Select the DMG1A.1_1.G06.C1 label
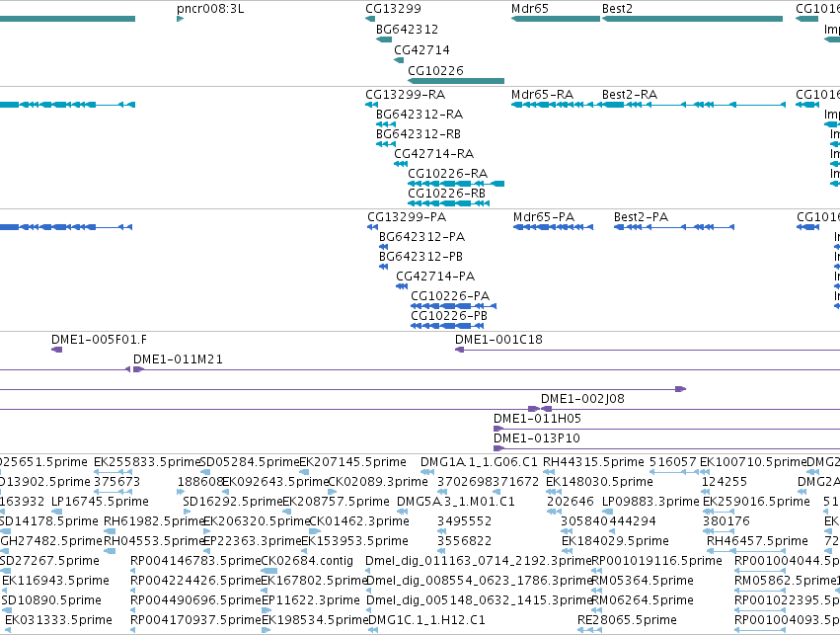840x635 pixels. point(479,462)
